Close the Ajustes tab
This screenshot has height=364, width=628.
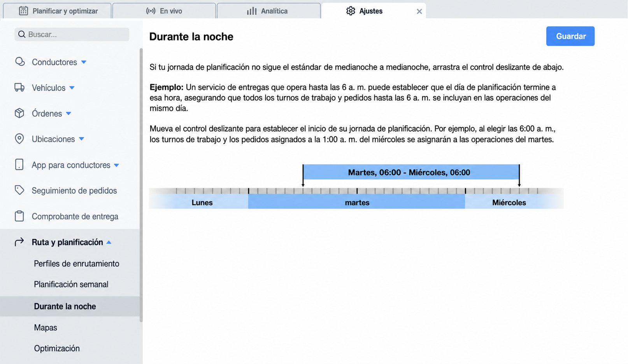pos(419,11)
